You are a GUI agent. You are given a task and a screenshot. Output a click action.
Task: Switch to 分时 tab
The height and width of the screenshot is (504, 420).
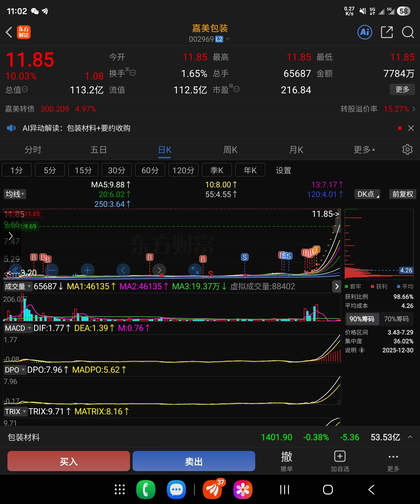tap(33, 150)
